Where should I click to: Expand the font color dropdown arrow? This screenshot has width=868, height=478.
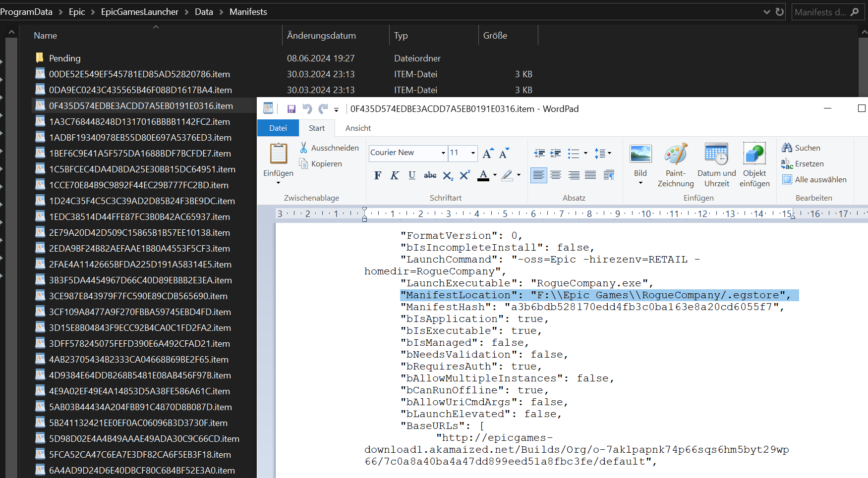(x=495, y=175)
